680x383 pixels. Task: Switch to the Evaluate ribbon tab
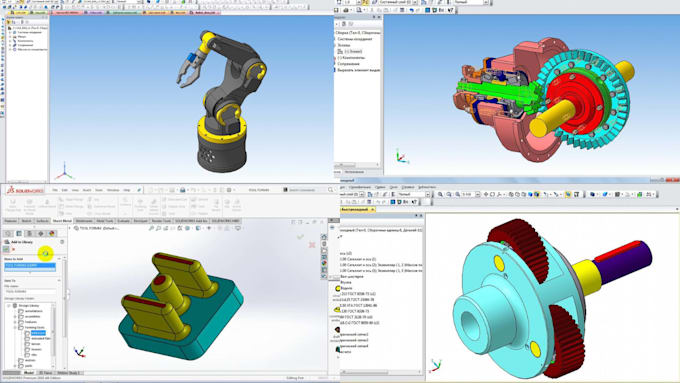(x=123, y=221)
